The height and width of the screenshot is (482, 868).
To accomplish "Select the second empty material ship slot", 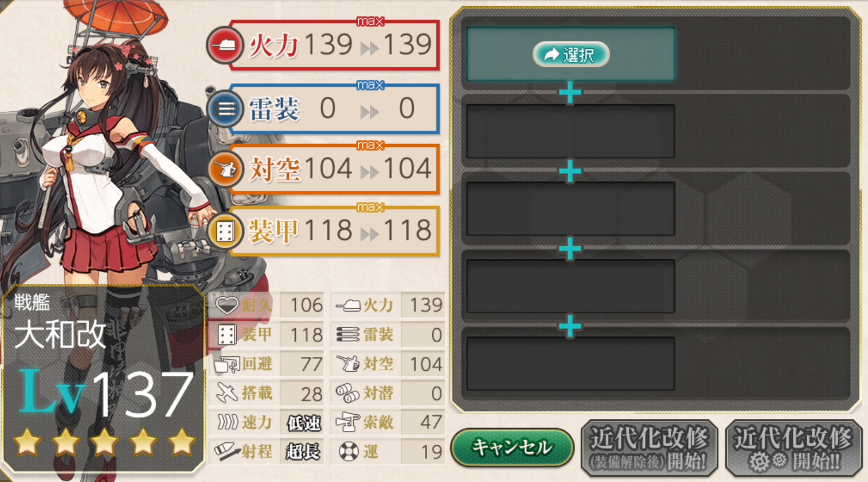I will point(570,131).
